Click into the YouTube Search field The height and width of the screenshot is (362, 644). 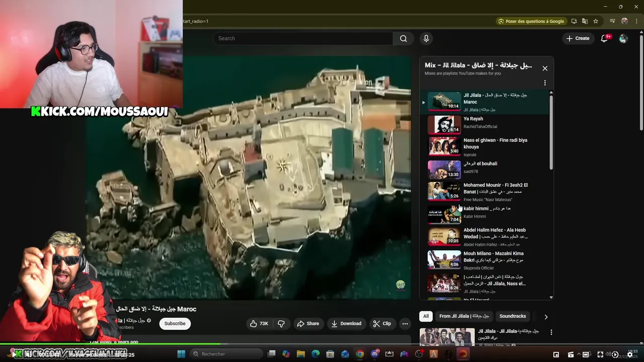[303, 39]
